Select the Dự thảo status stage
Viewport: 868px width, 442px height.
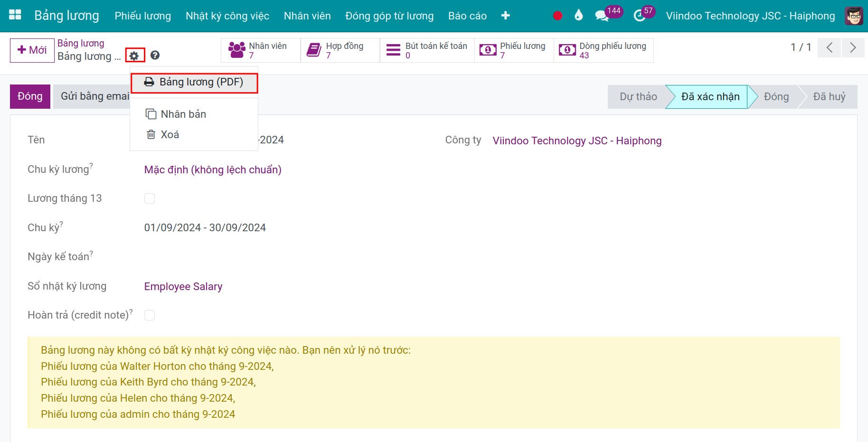pos(638,97)
